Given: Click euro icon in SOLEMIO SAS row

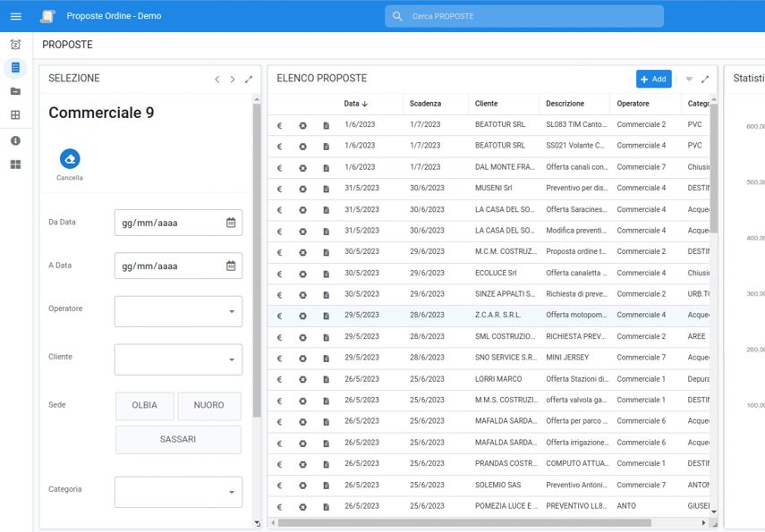Looking at the screenshot, I should 279,486.
